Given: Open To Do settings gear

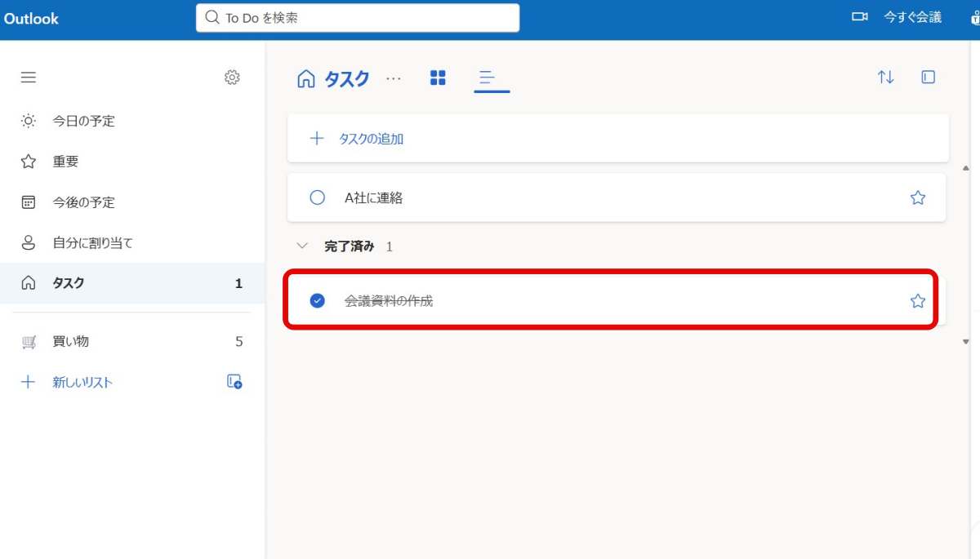Looking at the screenshot, I should click(232, 77).
